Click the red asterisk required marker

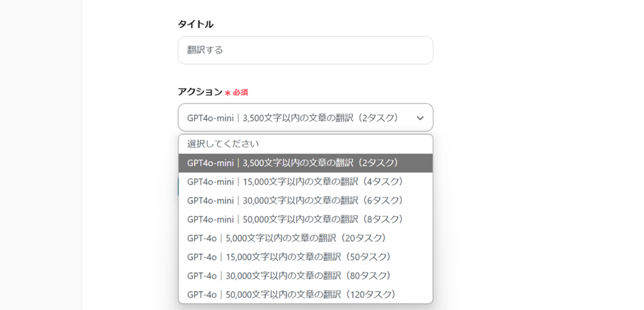(227, 93)
